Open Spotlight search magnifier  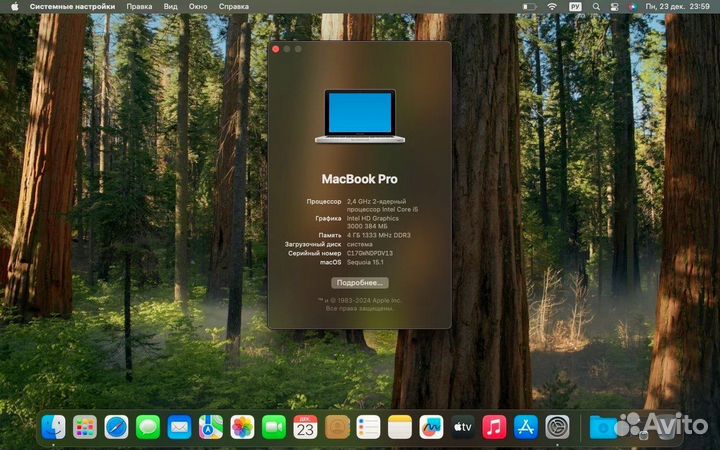596,6
